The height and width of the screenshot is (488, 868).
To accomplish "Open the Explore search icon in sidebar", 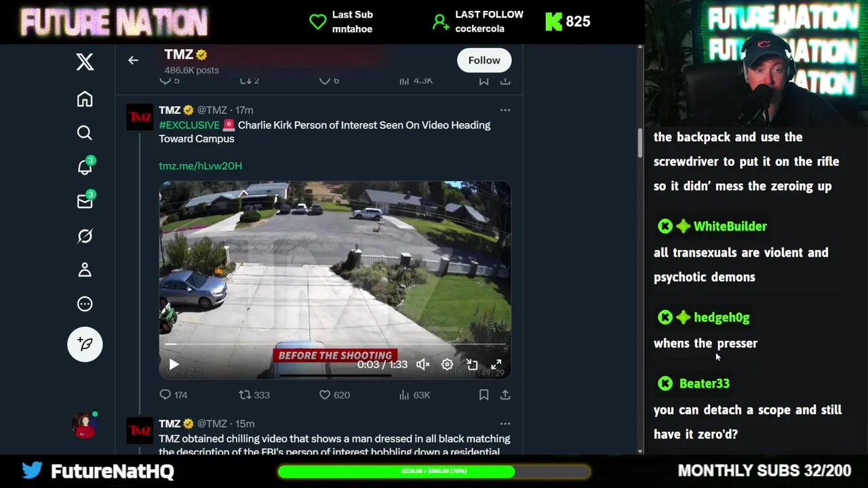I will (x=85, y=133).
